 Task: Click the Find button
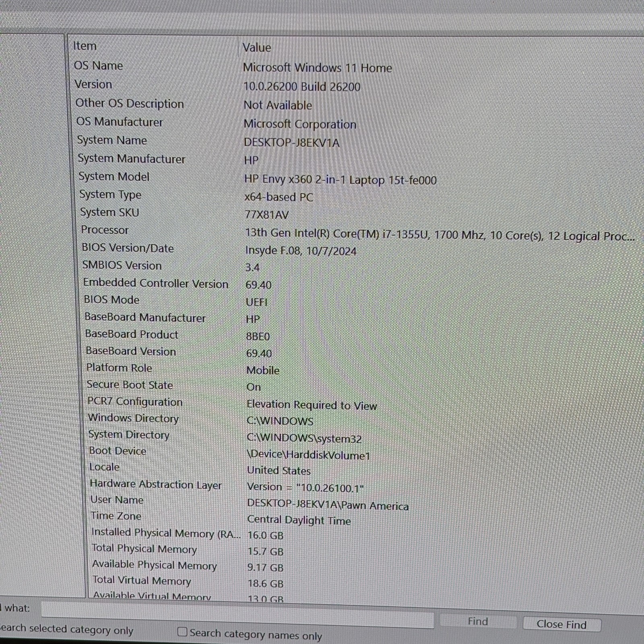click(x=478, y=621)
